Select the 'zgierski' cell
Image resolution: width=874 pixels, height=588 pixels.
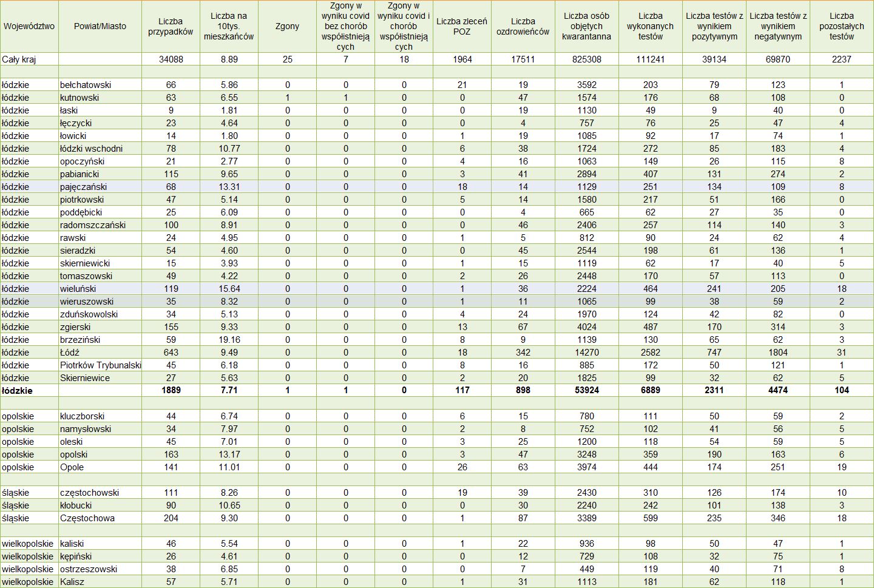pyautogui.click(x=100, y=327)
